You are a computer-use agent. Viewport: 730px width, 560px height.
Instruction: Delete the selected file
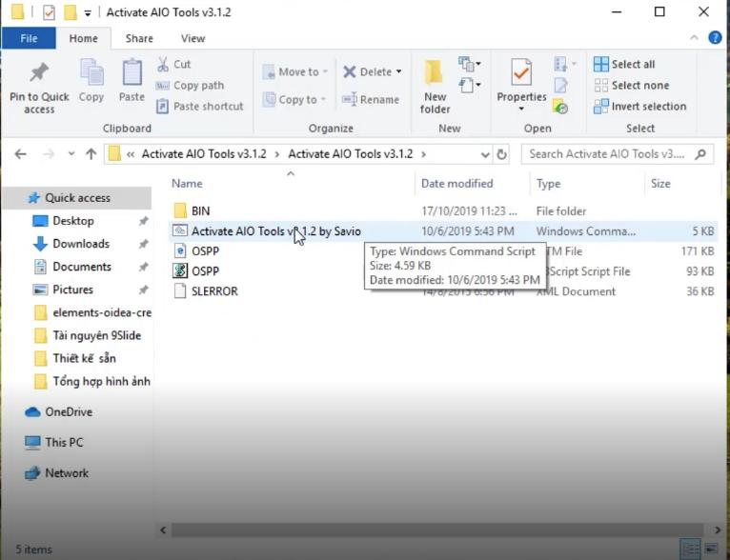pos(367,72)
